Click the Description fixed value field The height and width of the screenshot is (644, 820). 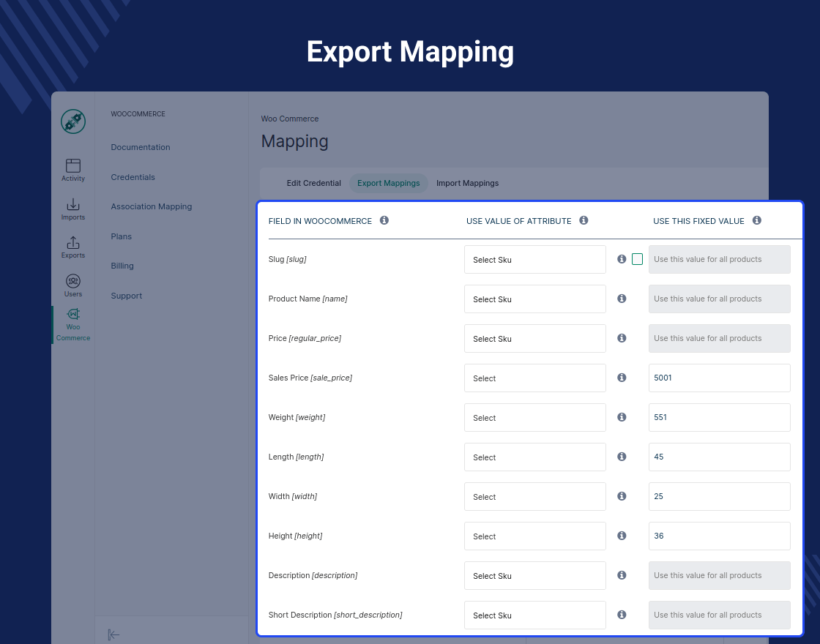[x=720, y=575]
